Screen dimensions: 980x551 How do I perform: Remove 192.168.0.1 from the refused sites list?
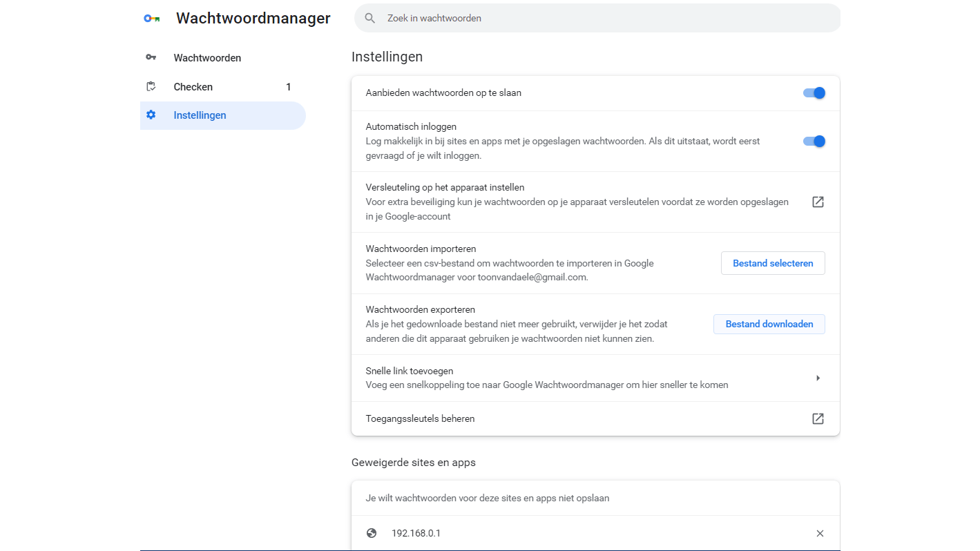(x=820, y=533)
